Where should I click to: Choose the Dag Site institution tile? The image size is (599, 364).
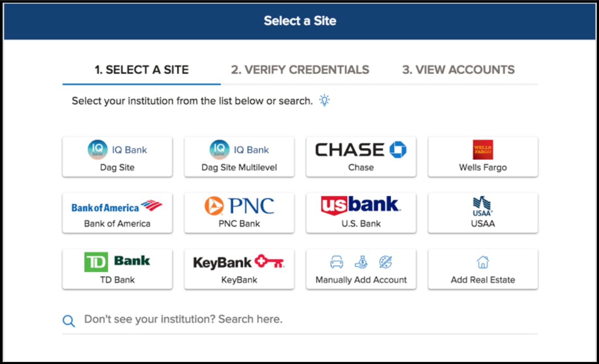(x=117, y=157)
